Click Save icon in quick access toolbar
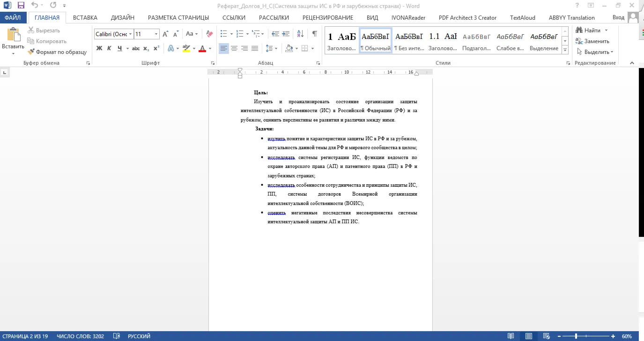644x341 pixels. click(21, 6)
